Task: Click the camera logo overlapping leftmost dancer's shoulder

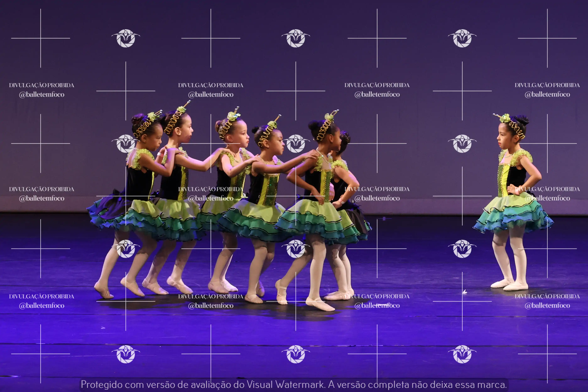Action: click(126, 144)
